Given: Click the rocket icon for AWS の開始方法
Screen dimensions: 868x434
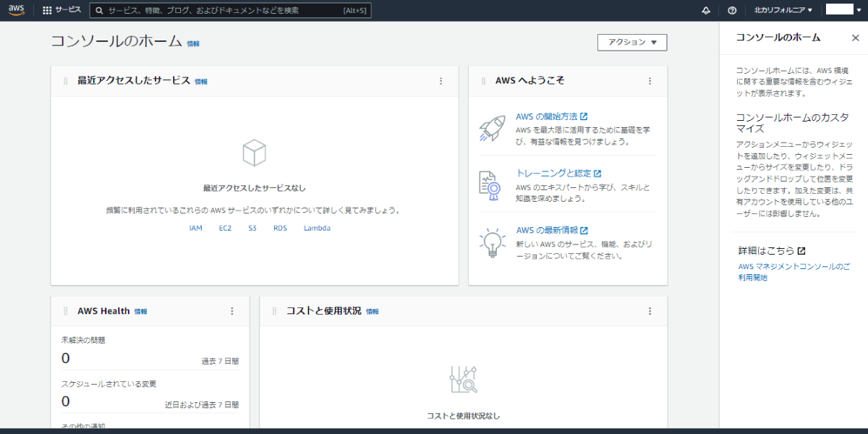Looking at the screenshot, I should 492,128.
